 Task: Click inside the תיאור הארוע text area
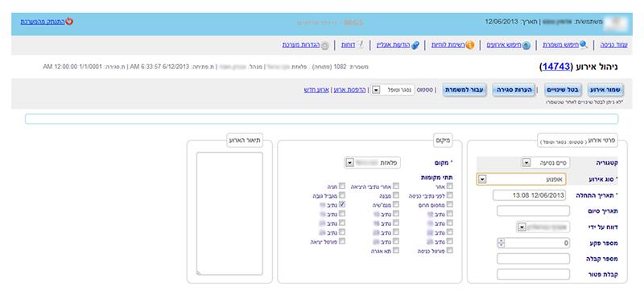coord(229,214)
